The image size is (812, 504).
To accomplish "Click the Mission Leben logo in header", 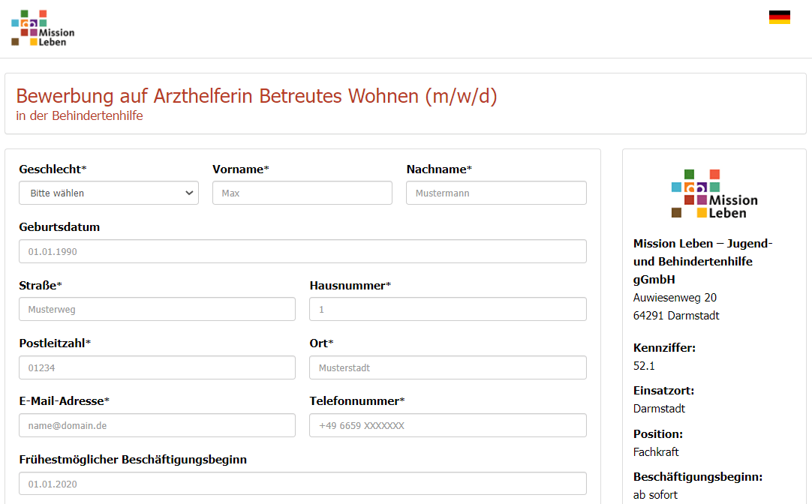I will [43, 28].
